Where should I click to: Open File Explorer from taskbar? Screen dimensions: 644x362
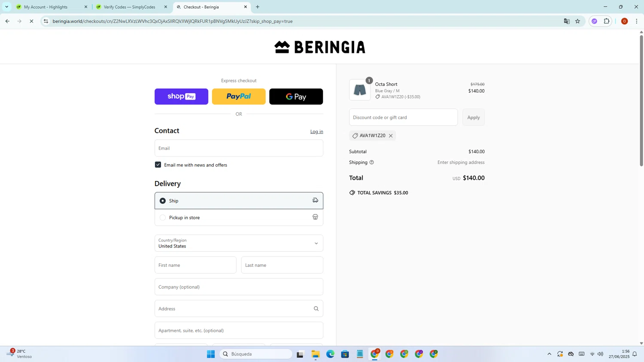(x=316, y=354)
